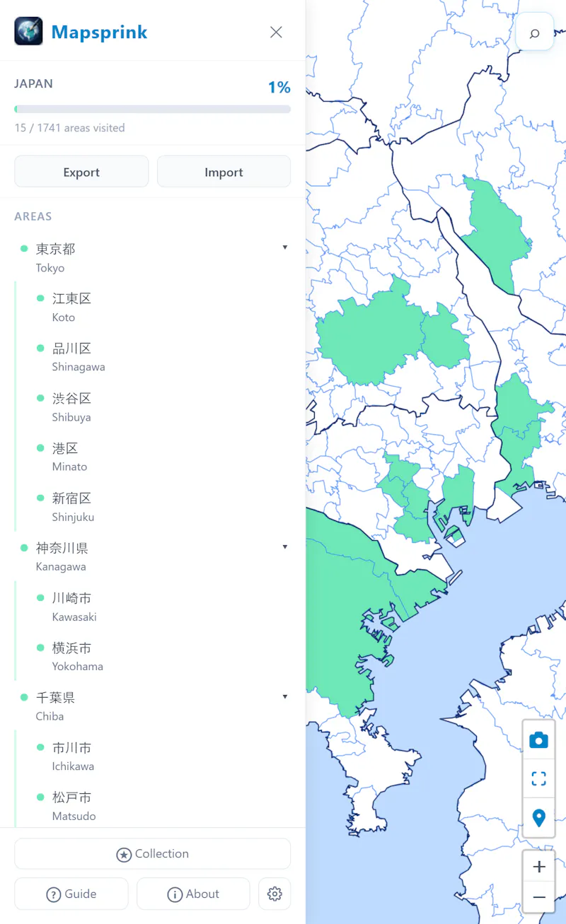Click the Mapsprink title text
Screen dimensions: 566x924
tap(99, 32)
